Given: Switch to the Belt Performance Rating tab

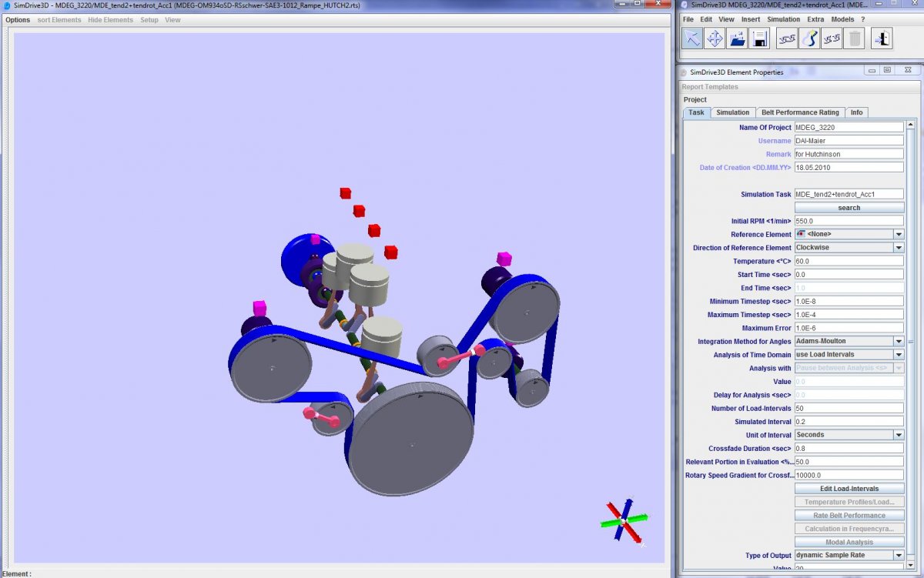Looking at the screenshot, I should click(800, 112).
